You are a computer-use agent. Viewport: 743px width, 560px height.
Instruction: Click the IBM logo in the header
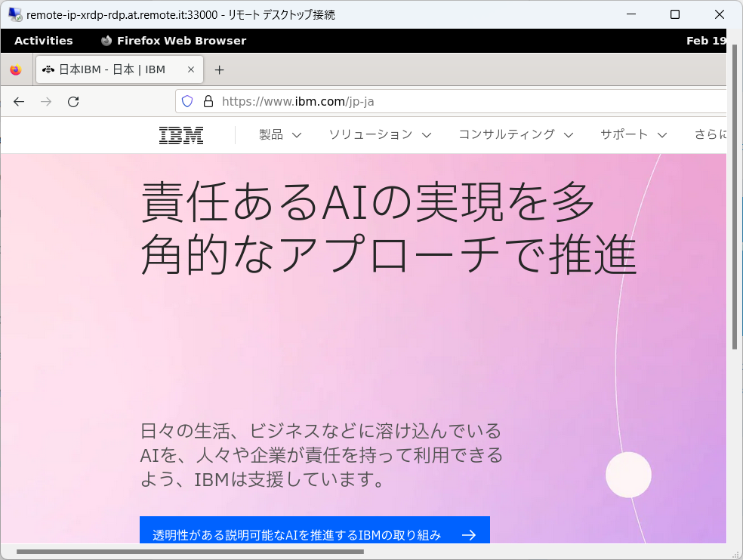(181, 135)
